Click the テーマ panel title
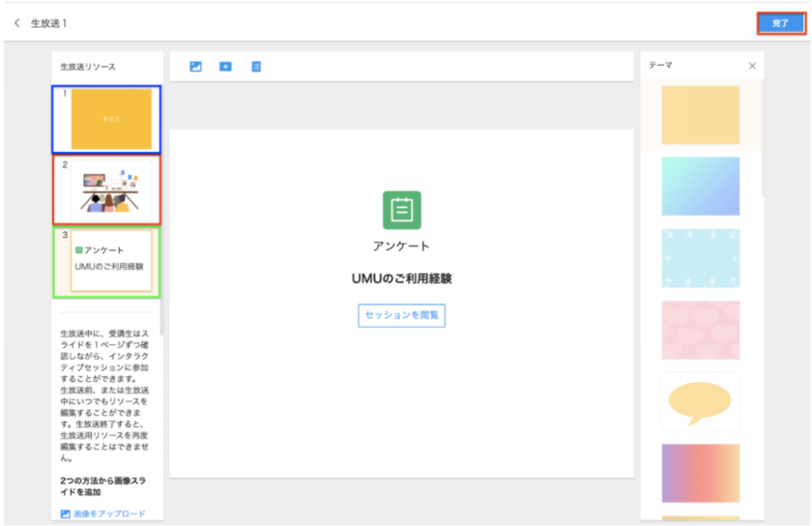 (660, 66)
